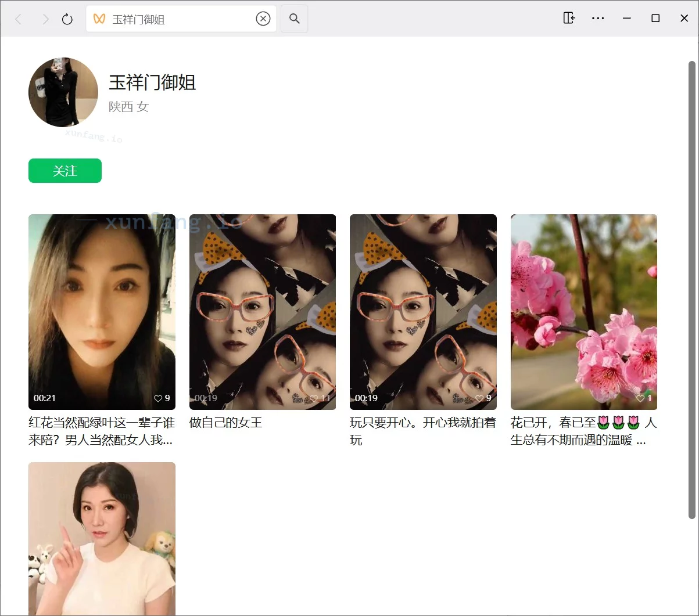Click the username 玉祥门御姐 heading
The width and height of the screenshot is (699, 616).
(x=152, y=82)
